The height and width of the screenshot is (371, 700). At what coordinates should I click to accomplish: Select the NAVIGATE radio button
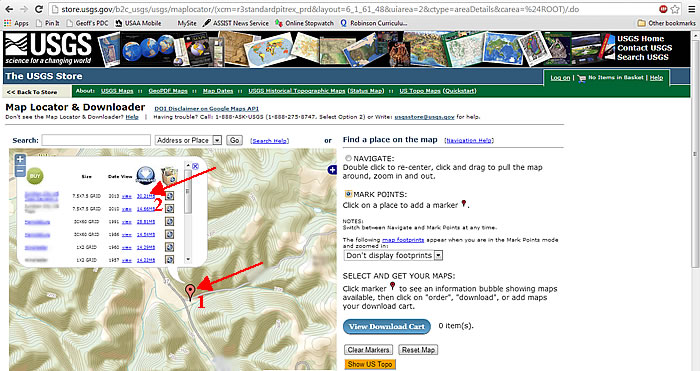[x=348, y=158]
